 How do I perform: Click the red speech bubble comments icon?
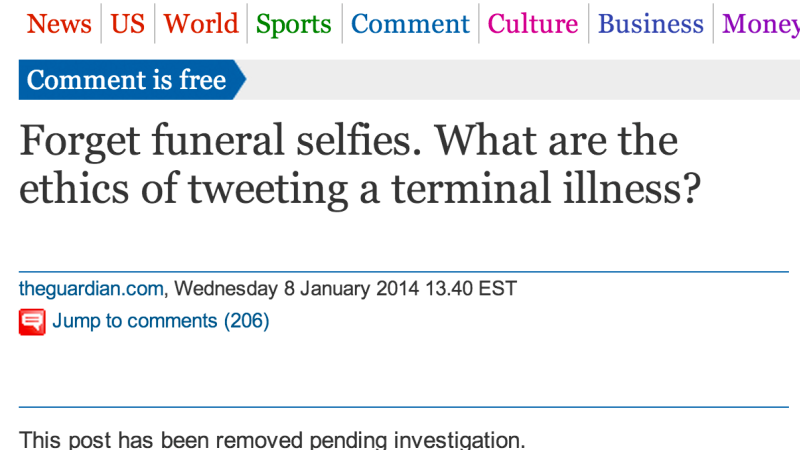pos(32,322)
